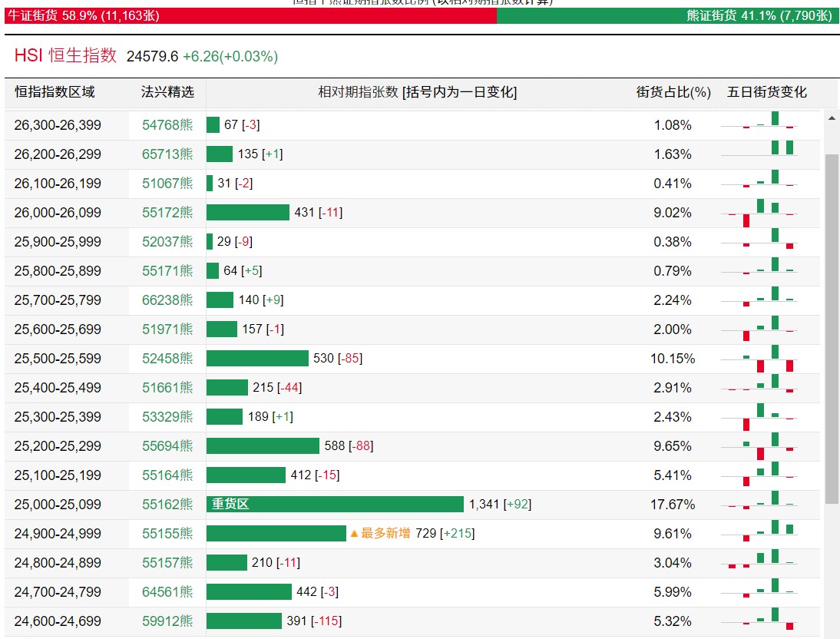Click five-day mini chart for 26,000-26,099
Screen dimensions: 840x639
[x=759, y=213]
